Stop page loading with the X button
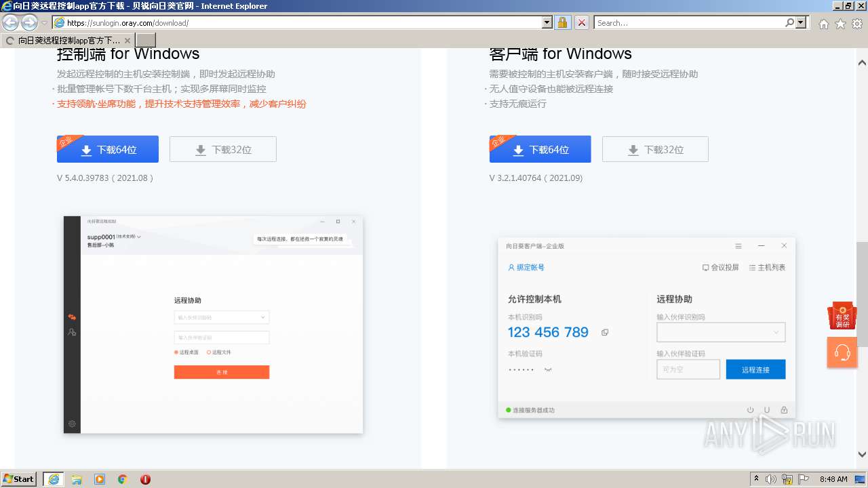The height and width of the screenshot is (488, 868). pyautogui.click(x=582, y=22)
